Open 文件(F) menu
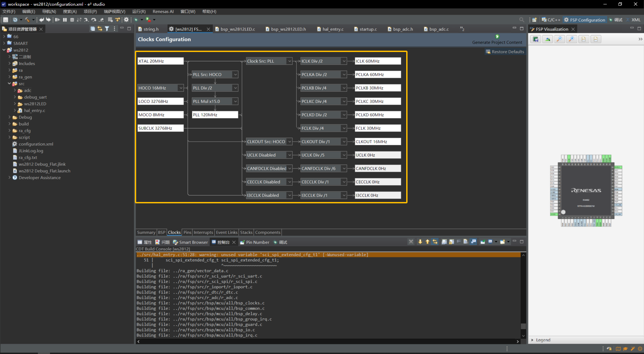Screen dimensions: 644x354 [9, 11]
